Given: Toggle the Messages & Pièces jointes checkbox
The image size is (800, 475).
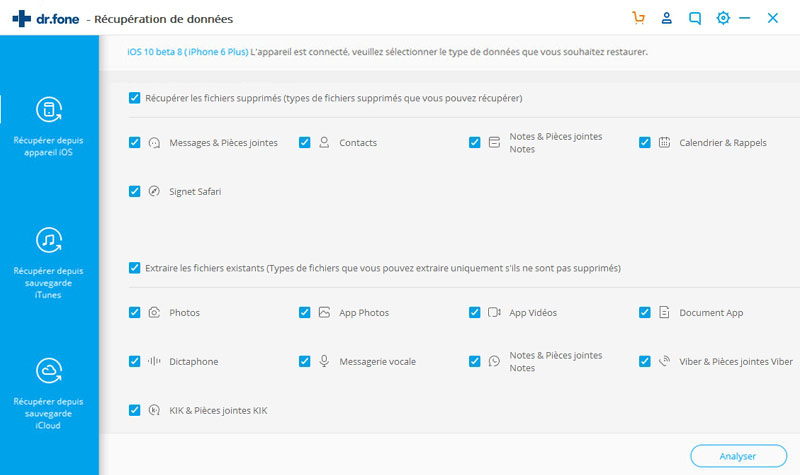Looking at the screenshot, I should 134,142.
